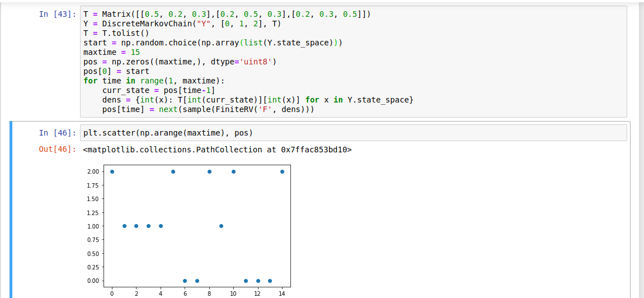Click the blue selected-cell bar on the left
The height and width of the screenshot is (298, 644).
(11, 209)
